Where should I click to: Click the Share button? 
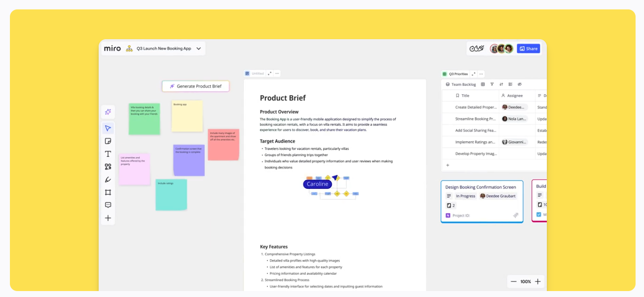528,49
